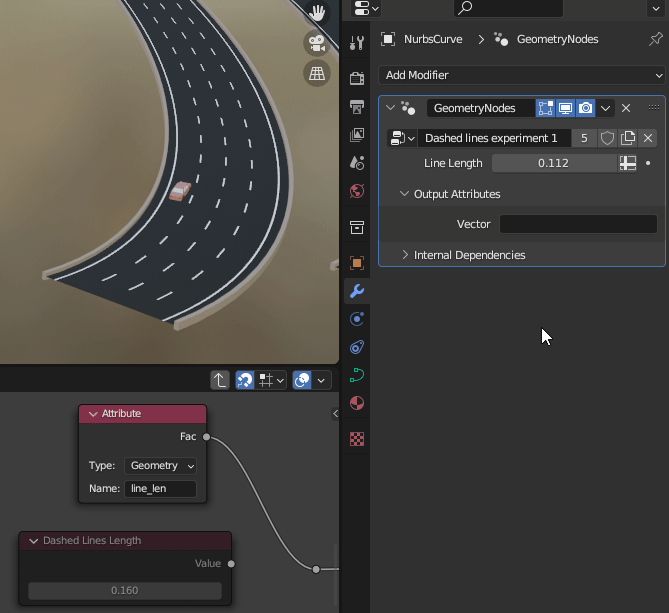Grab the modifier panel drag handle

click(x=654, y=107)
